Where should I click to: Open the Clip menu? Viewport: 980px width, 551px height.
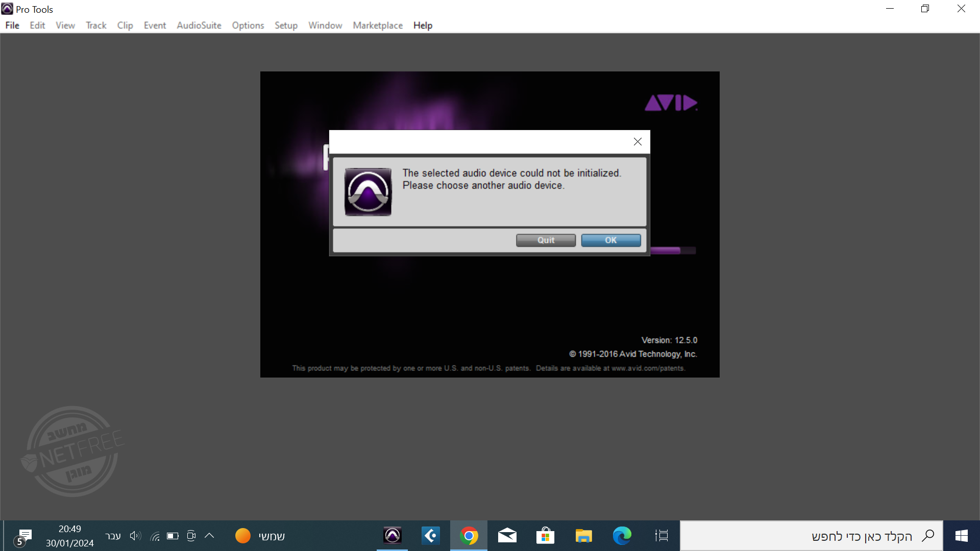pyautogui.click(x=125, y=26)
